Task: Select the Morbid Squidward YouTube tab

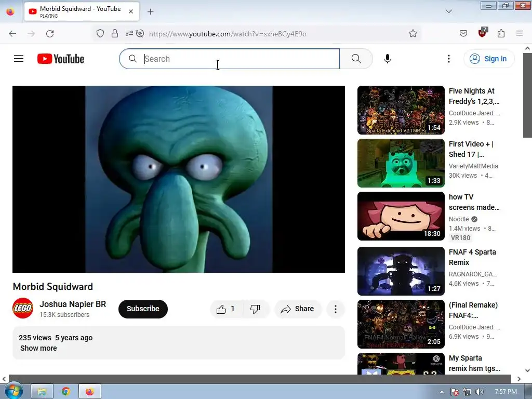Action: [82, 11]
